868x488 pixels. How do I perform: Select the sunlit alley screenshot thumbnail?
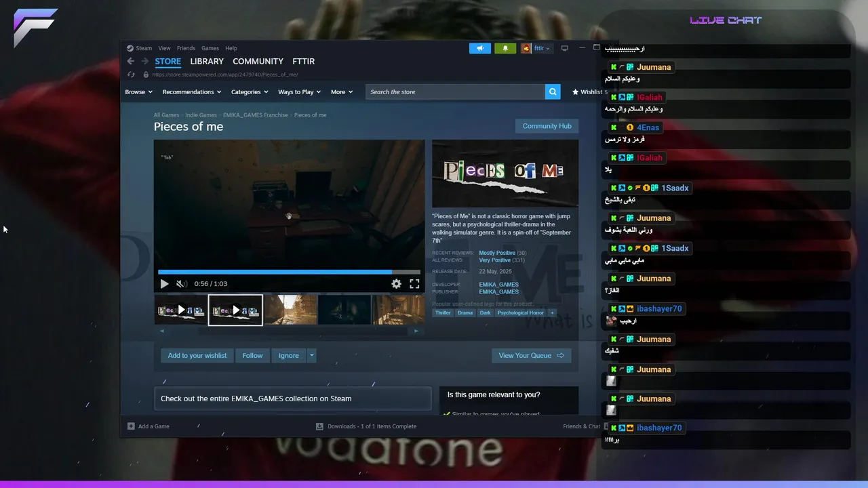pyautogui.click(x=290, y=310)
